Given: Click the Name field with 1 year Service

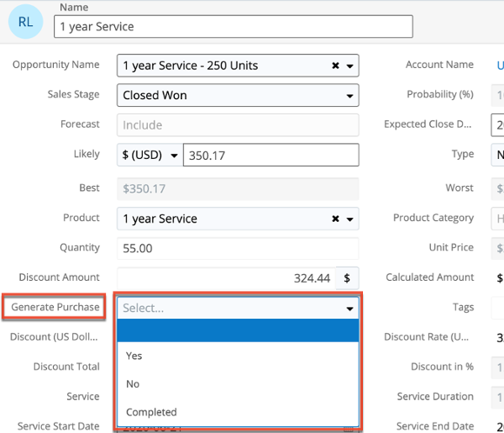Looking at the screenshot, I should (x=233, y=27).
